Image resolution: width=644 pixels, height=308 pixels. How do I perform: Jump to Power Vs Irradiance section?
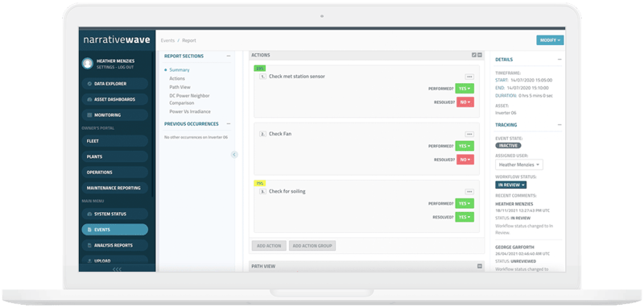(190, 111)
